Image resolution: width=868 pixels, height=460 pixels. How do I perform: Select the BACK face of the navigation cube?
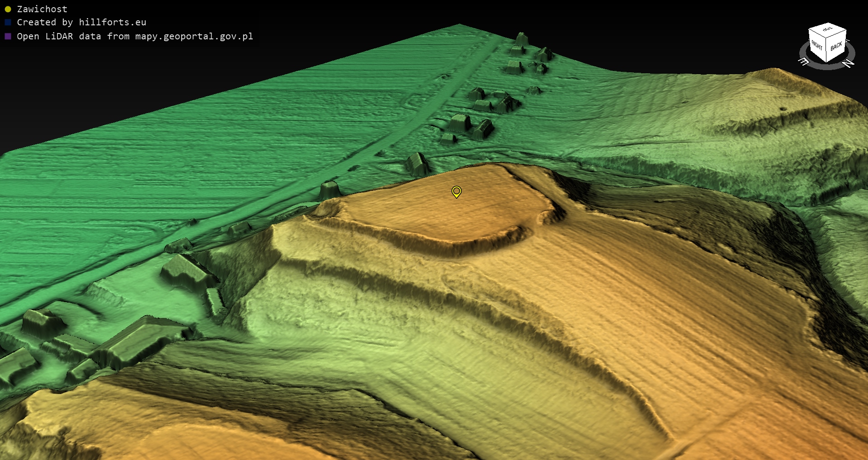(836, 46)
